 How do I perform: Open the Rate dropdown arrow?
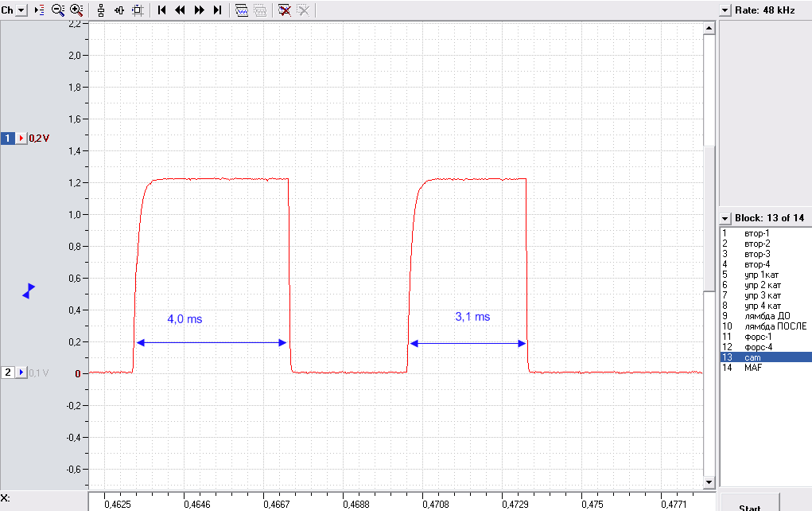(725, 10)
